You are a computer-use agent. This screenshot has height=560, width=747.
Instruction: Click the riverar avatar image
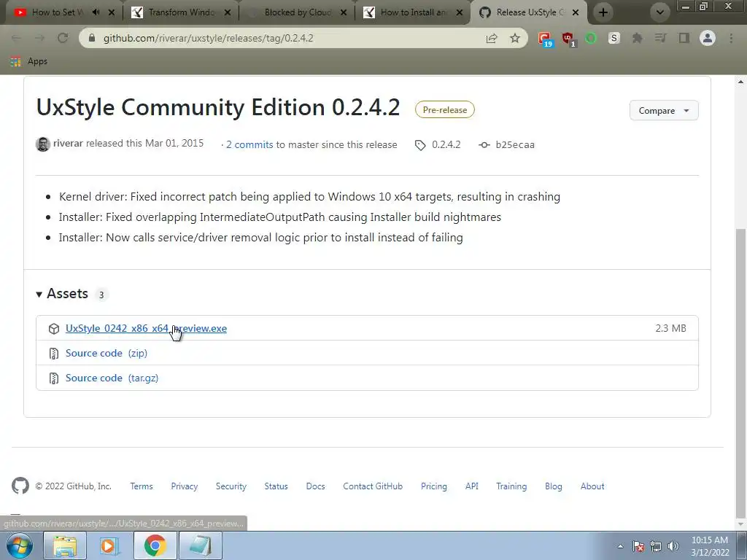tap(43, 144)
